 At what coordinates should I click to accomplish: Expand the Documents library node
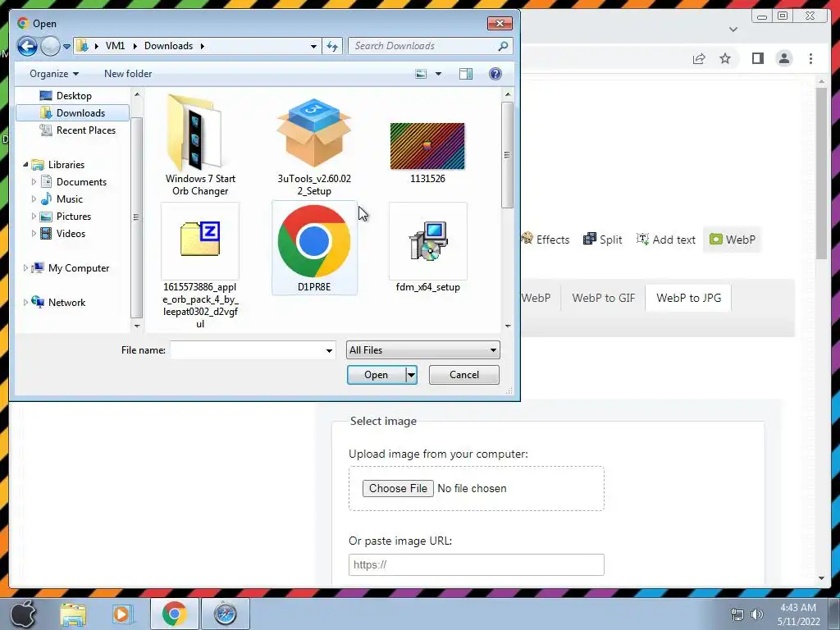(34, 181)
